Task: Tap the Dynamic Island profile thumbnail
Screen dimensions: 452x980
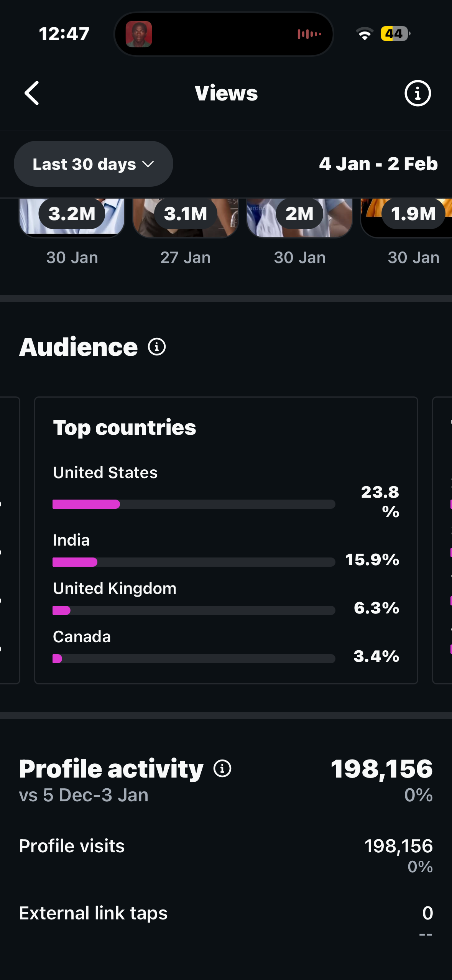Action: tap(139, 34)
